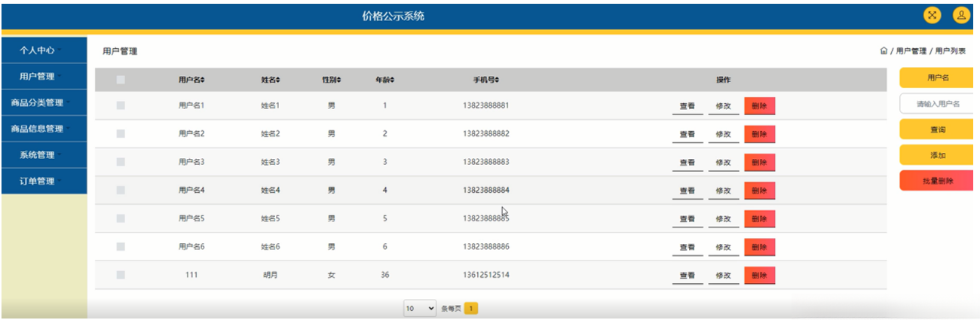Check the row checkbox for 用户名1

[121, 106]
